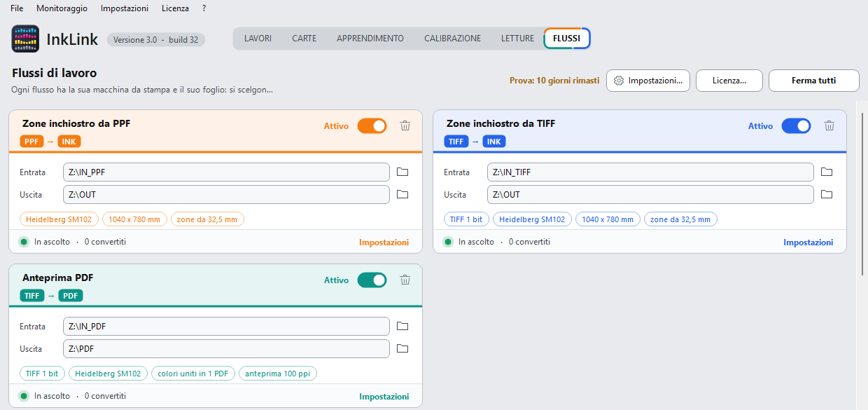This screenshot has width=868, height=410.
Task: Browse input folder for Z:\IN_TIFF
Action: [x=827, y=172]
